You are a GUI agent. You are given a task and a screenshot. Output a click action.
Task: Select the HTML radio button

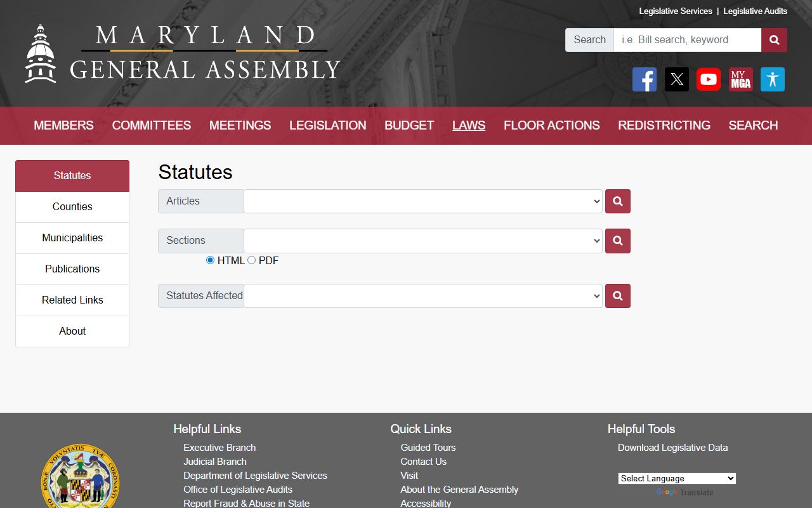coord(211,260)
